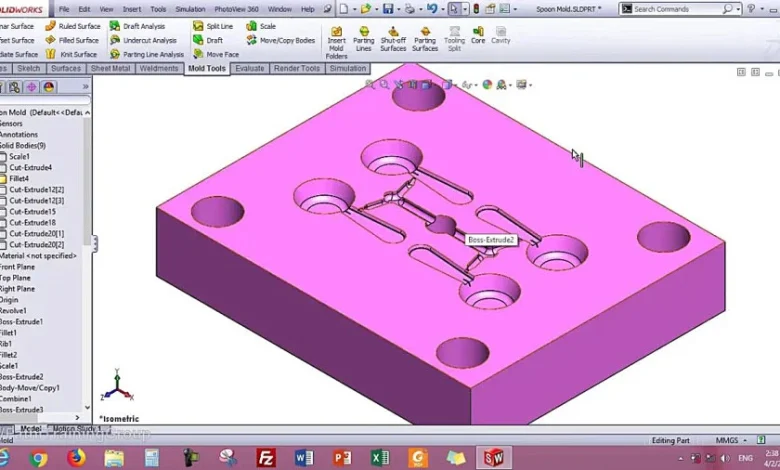Viewport: 780px width, 470px height.
Task: Switch to the Evaluate tab
Action: (250, 69)
